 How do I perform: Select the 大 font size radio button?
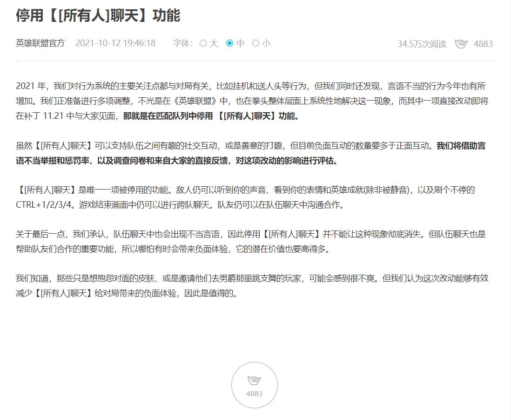pyautogui.click(x=203, y=43)
